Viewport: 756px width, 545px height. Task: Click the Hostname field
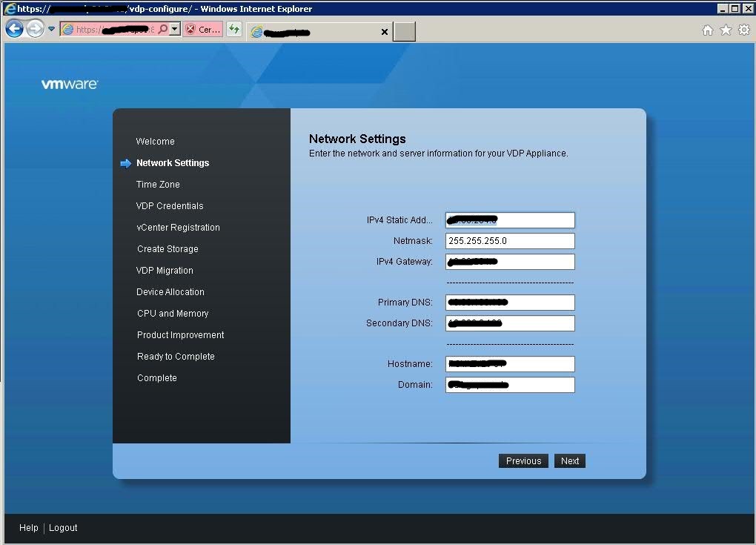coord(510,364)
